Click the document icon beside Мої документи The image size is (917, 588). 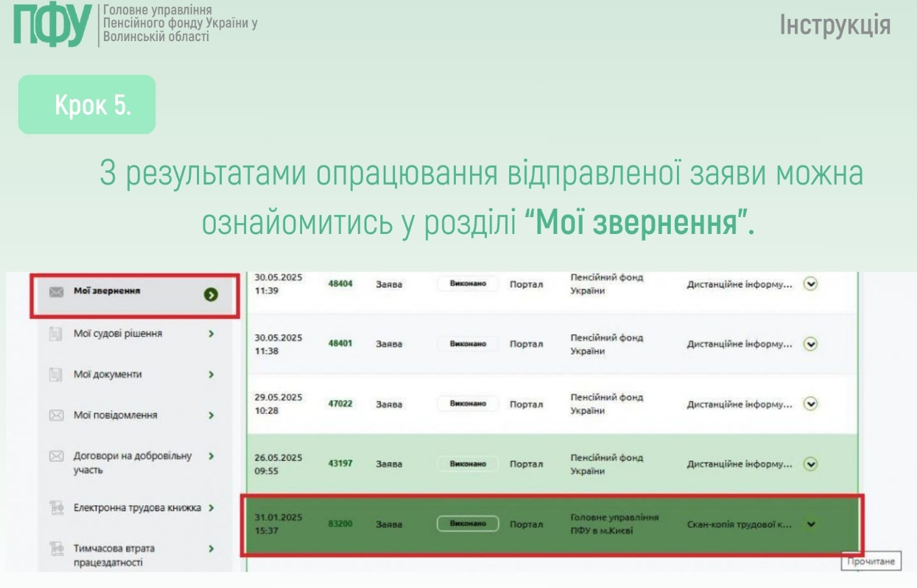[x=57, y=374]
